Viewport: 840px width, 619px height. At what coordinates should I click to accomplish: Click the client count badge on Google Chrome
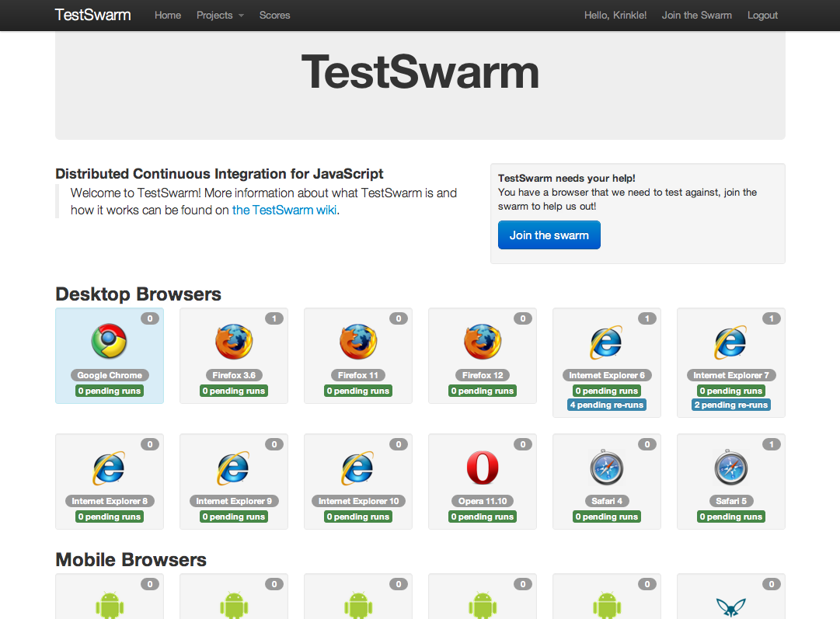149,318
